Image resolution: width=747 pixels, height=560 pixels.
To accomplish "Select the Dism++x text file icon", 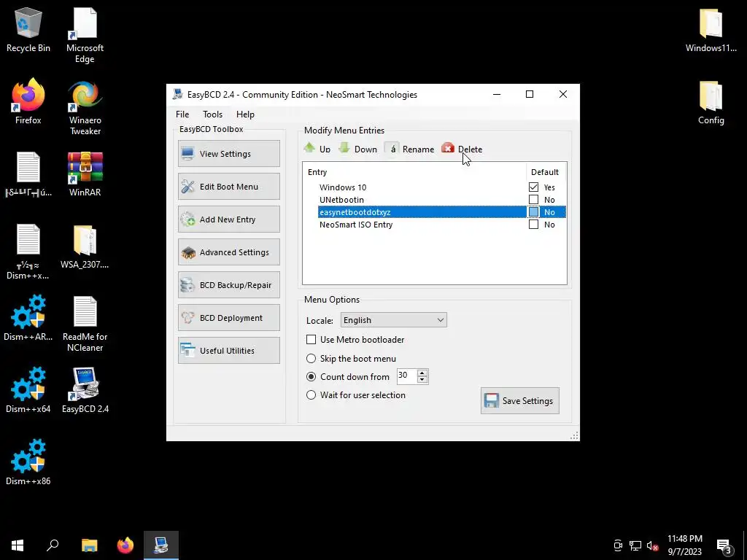I will pyautogui.click(x=28, y=252).
